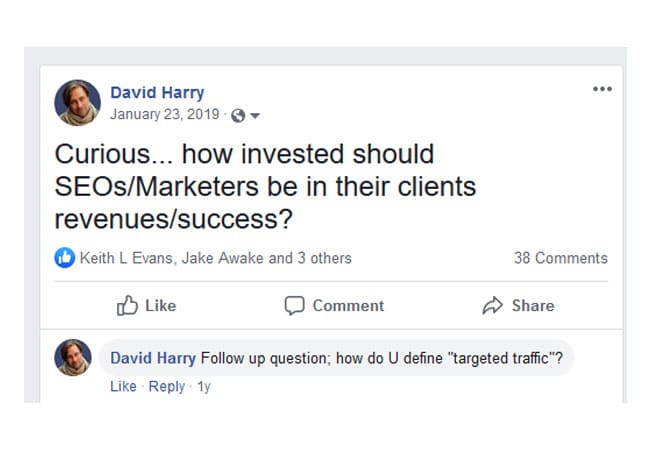Click the Like button text

[160, 306]
